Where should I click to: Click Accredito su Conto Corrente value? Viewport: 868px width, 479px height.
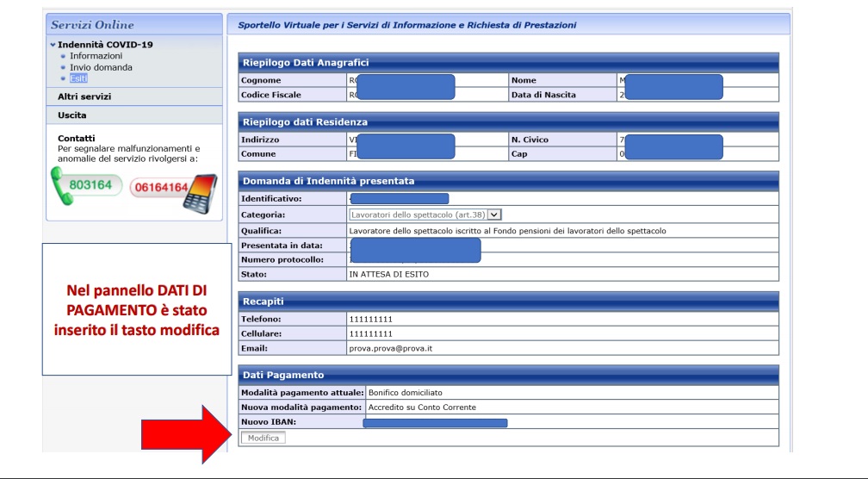pyautogui.click(x=422, y=407)
